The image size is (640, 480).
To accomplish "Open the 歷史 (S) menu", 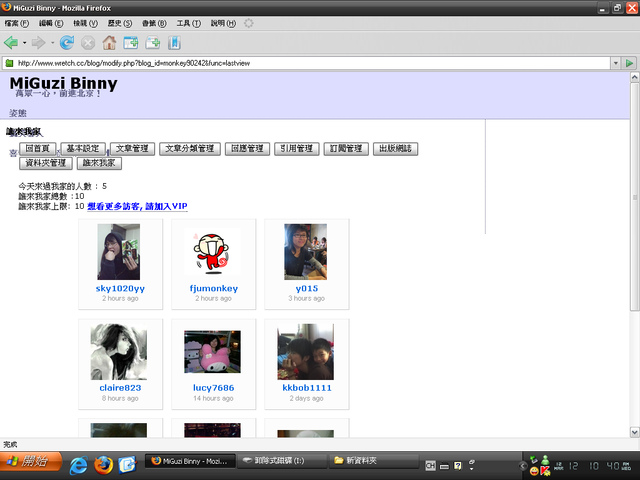I will tap(120, 23).
